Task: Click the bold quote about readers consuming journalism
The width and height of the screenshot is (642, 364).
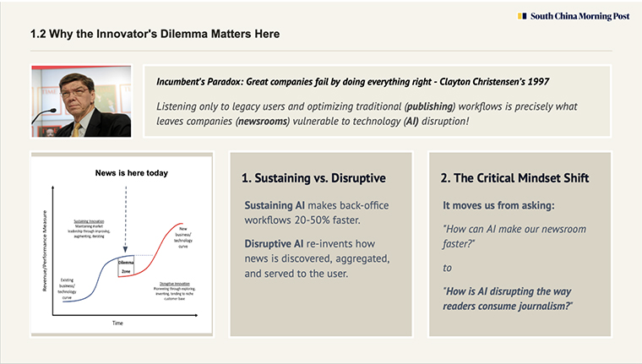Action: tap(508, 299)
